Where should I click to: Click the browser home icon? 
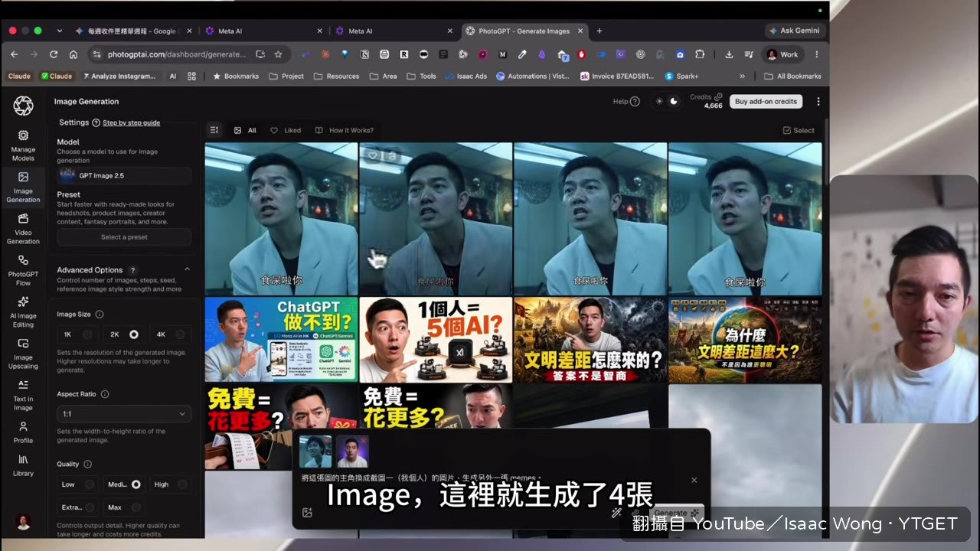(73, 54)
